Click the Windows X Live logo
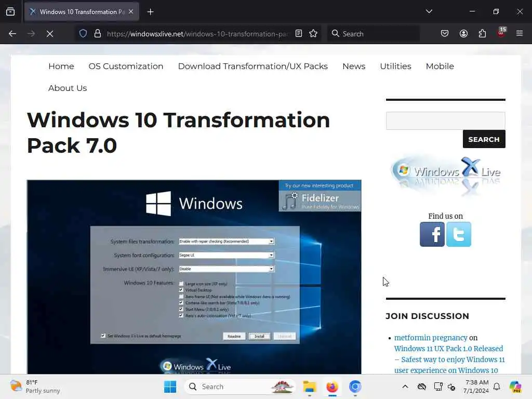532x399 pixels. (445, 176)
